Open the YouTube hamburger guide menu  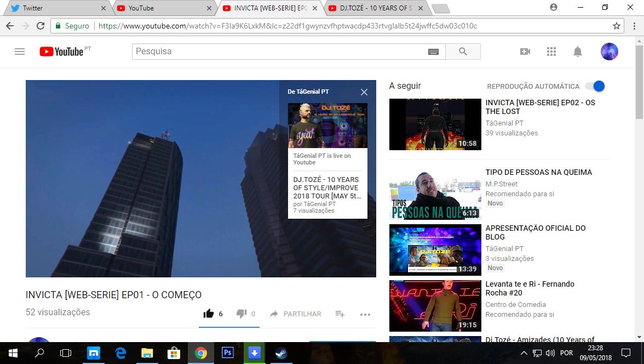pyautogui.click(x=20, y=52)
